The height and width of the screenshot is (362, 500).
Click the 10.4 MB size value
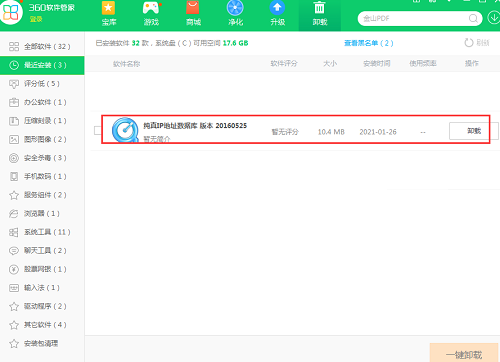[x=331, y=132]
